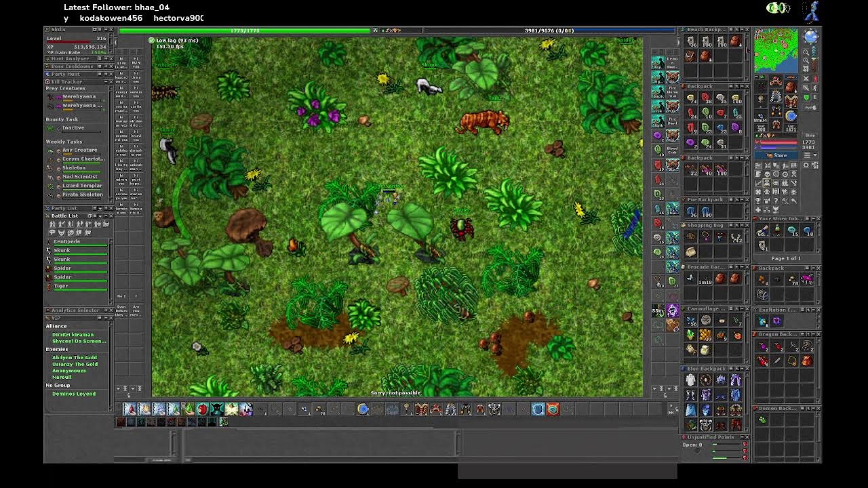Click the upper magnifier icon beside minimap
Image resolution: width=868 pixels, height=488 pixels.
(x=806, y=52)
